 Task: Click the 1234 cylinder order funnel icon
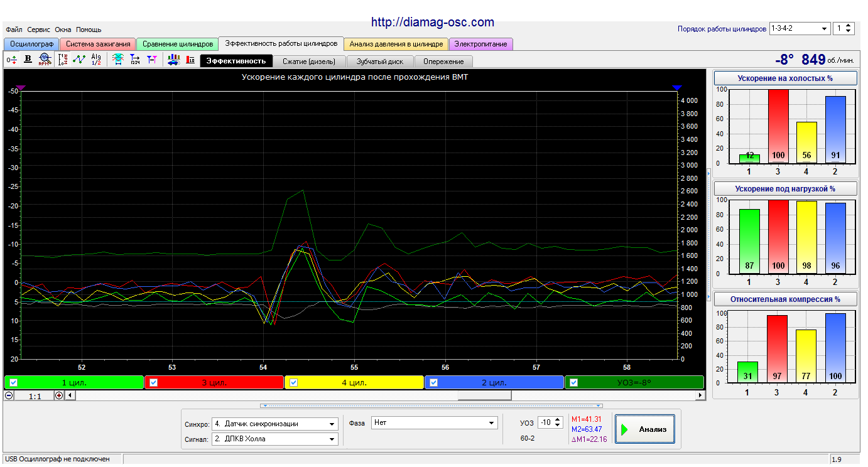[x=134, y=60]
